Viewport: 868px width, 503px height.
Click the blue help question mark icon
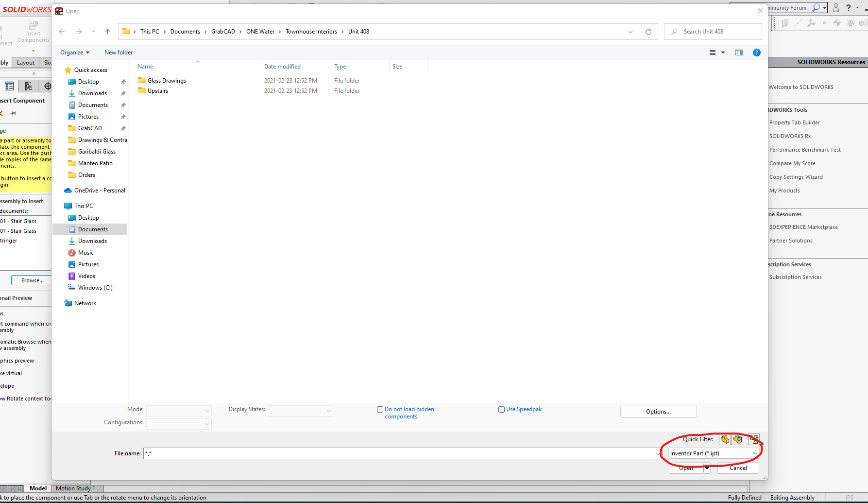pos(756,52)
